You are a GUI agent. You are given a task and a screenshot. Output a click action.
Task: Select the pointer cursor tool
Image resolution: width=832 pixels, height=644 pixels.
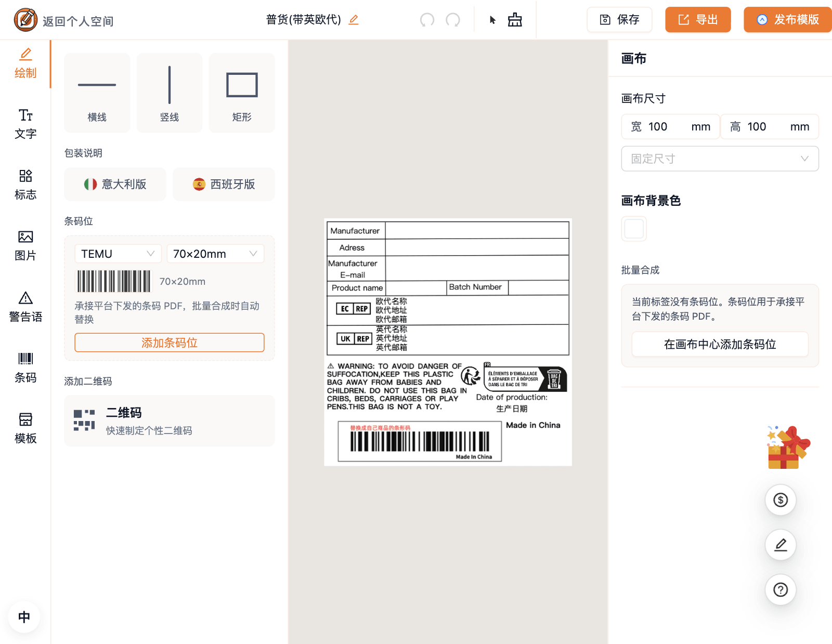(492, 20)
